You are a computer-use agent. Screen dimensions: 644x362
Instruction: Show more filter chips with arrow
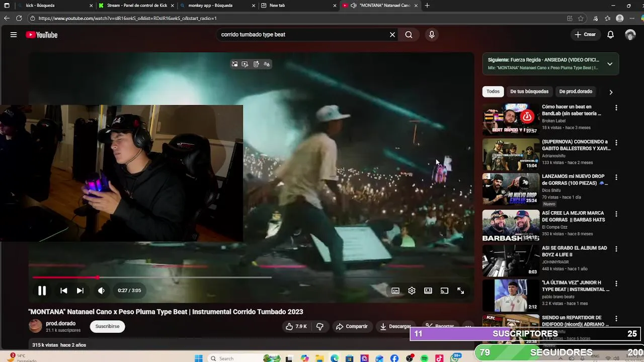click(x=611, y=92)
